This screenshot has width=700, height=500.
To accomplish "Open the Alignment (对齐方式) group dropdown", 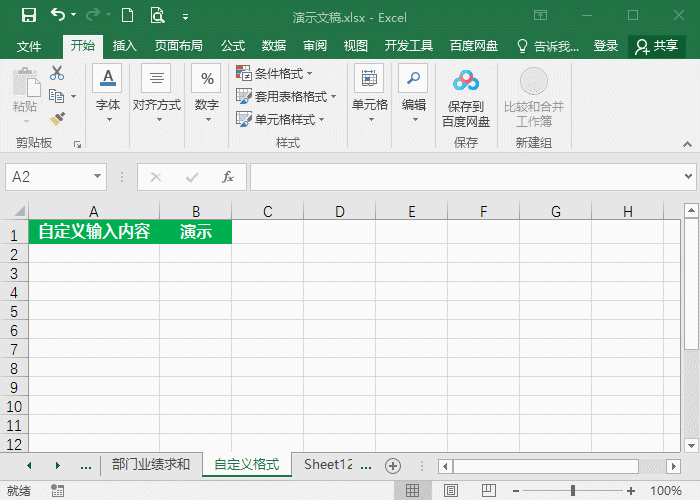I will (x=157, y=95).
